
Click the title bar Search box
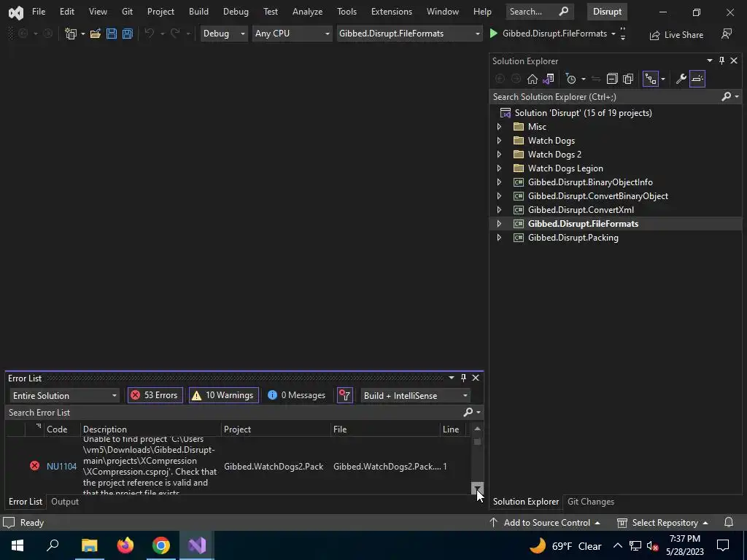point(539,12)
